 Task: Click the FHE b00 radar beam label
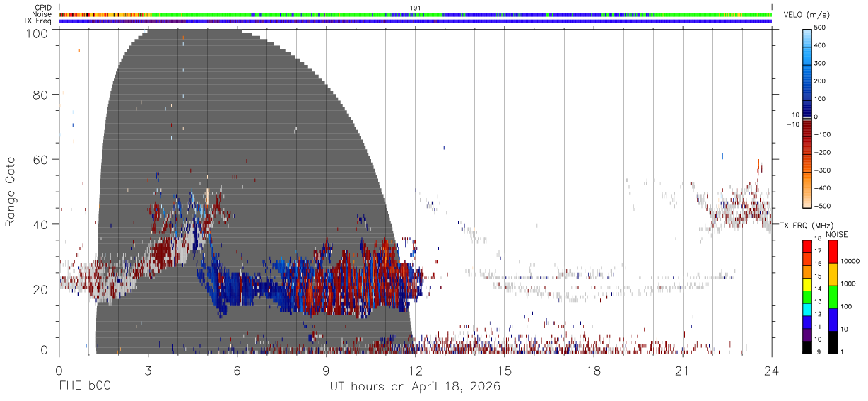pyautogui.click(x=84, y=386)
